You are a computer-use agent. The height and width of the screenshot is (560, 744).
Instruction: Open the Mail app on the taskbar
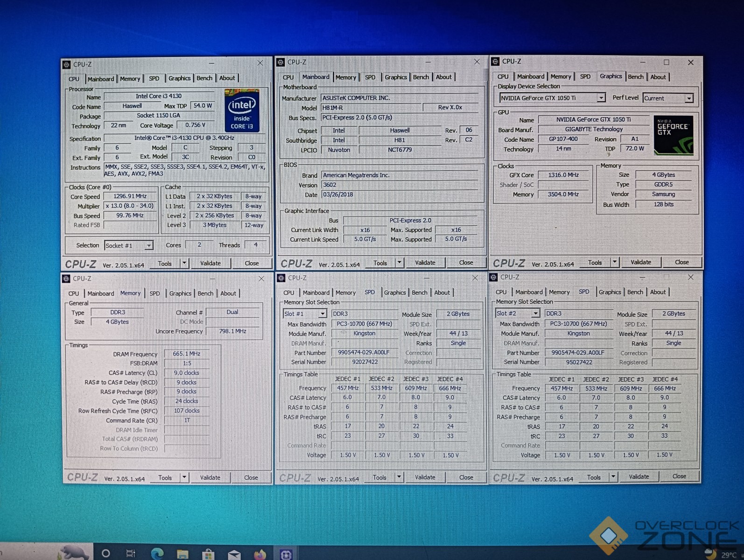(234, 554)
